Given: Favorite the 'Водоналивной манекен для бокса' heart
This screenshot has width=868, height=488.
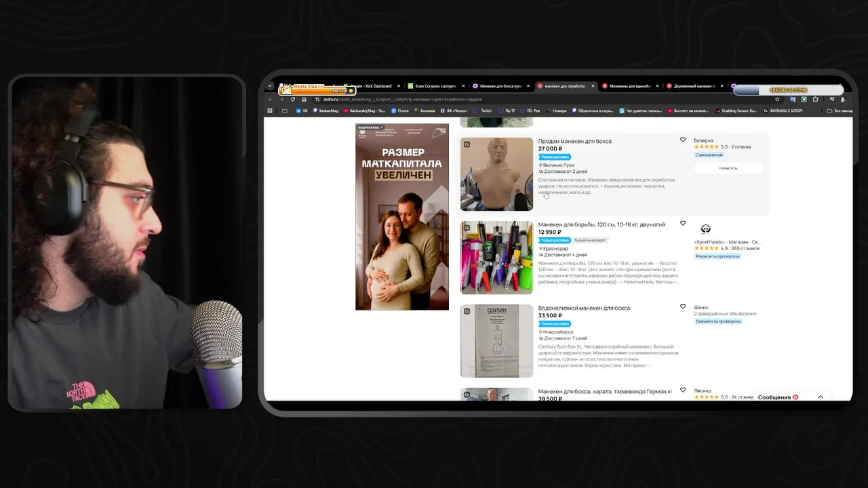Looking at the screenshot, I should point(683,307).
